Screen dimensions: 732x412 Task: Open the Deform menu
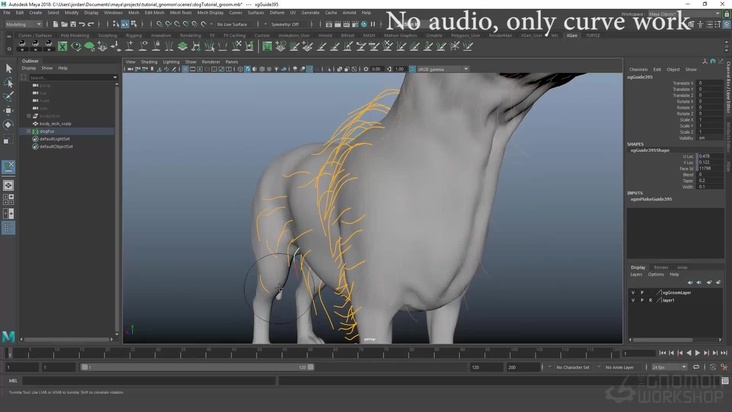click(x=277, y=13)
